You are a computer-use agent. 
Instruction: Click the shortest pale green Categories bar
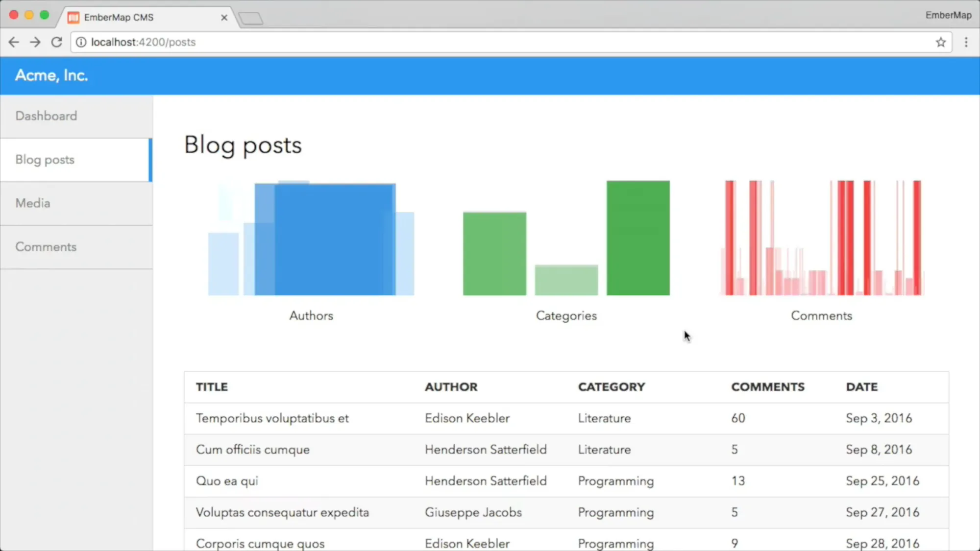[x=566, y=280]
